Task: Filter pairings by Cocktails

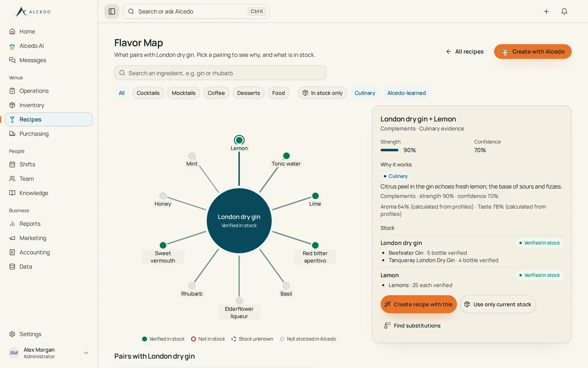Action: (x=148, y=93)
